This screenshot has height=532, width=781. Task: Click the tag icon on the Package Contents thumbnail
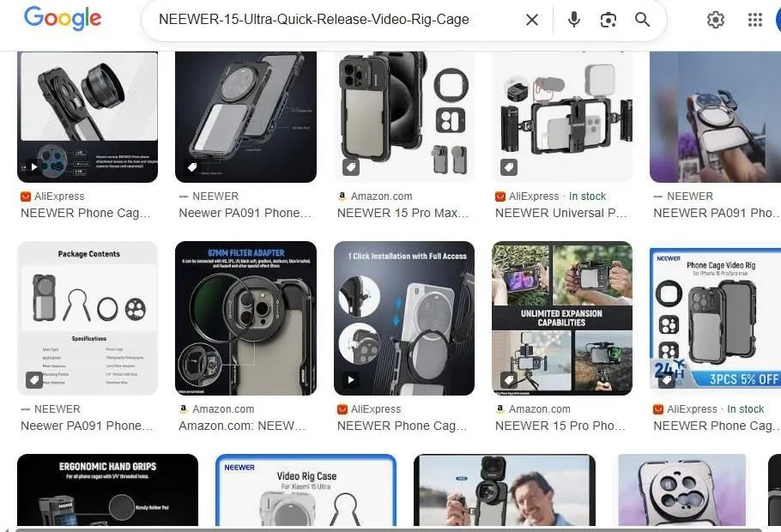(34, 379)
